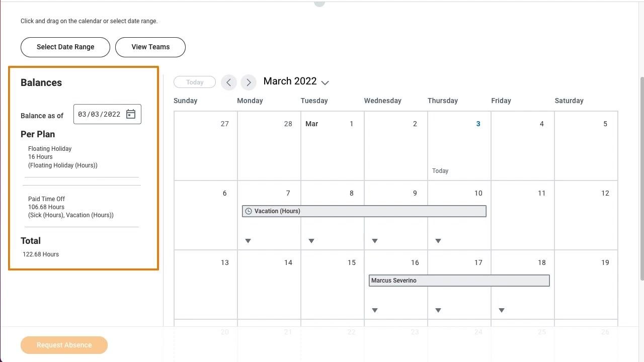Select February 27 on the calendar
The height and width of the screenshot is (362, 644).
click(206, 146)
